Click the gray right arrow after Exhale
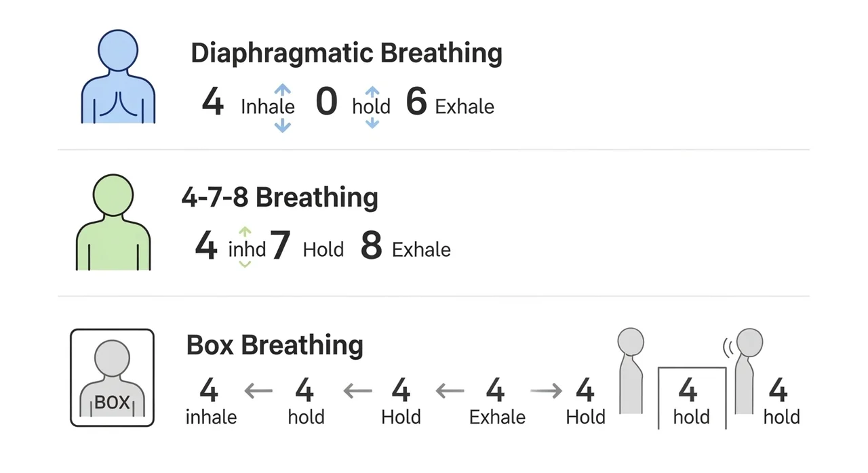868x473 pixels. point(547,390)
